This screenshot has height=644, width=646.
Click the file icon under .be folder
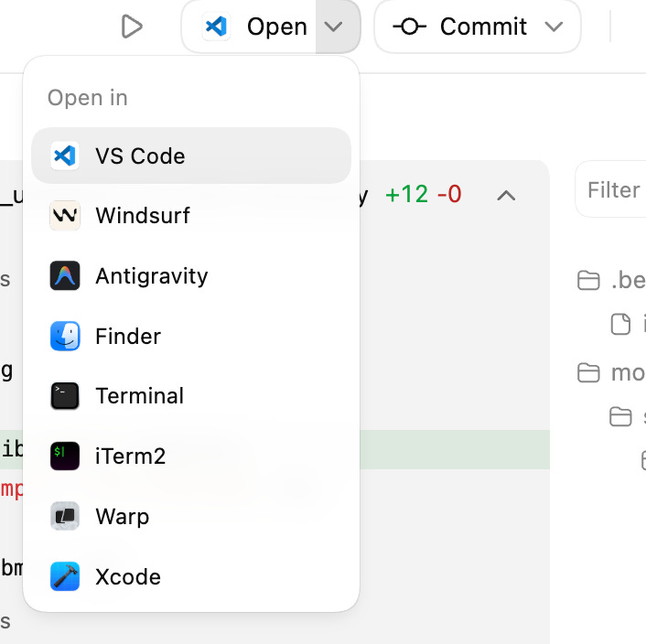(x=620, y=324)
